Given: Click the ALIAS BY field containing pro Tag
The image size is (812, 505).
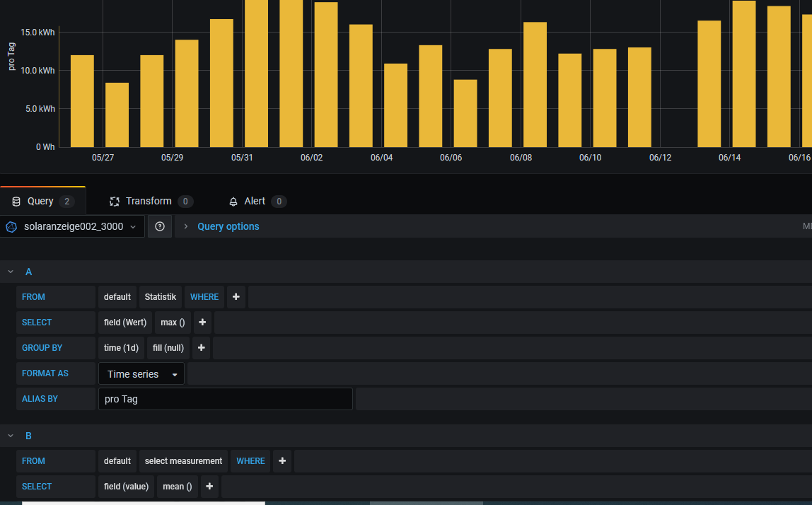Looking at the screenshot, I should pyautogui.click(x=225, y=399).
